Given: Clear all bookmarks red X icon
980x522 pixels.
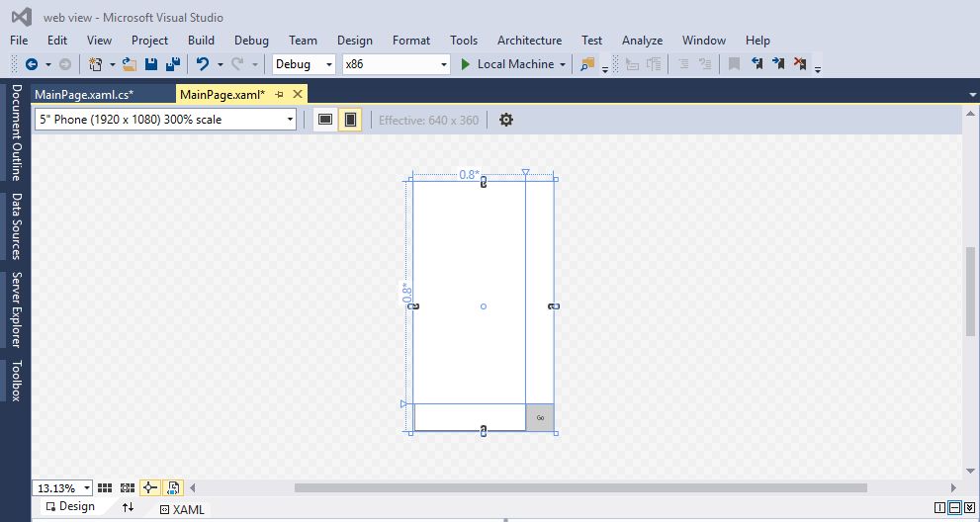Looking at the screenshot, I should pos(799,63).
